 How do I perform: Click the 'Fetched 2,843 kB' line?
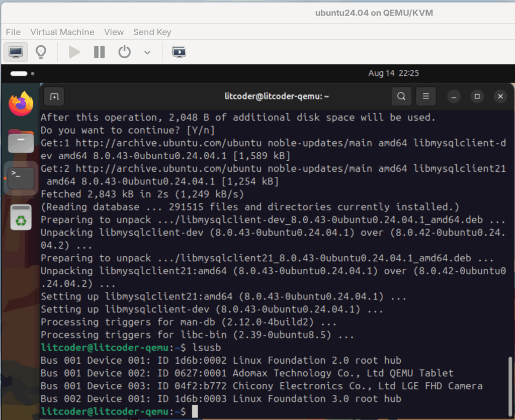(142, 194)
